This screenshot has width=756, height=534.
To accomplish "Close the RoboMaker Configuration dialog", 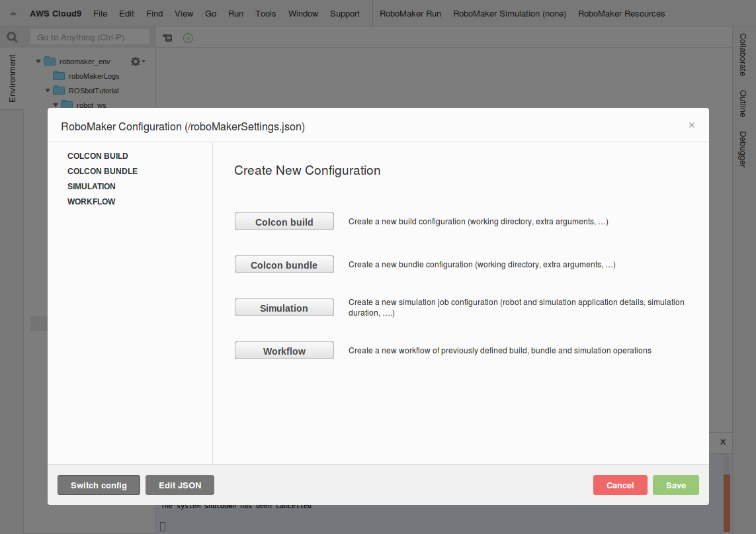I will [691, 126].
